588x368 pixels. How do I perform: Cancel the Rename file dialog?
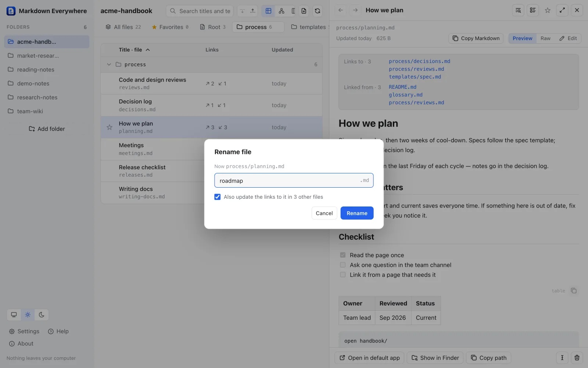[x=324, y=213]
